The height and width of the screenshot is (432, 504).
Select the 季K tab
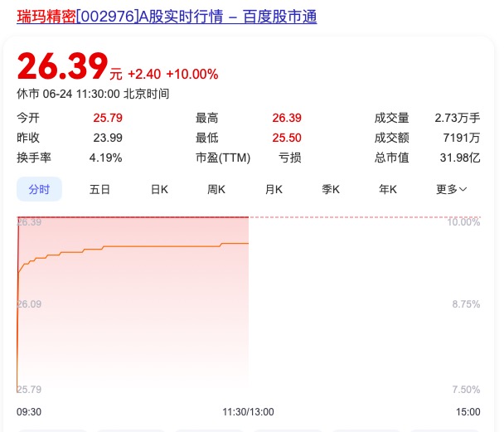coord(331,189)
